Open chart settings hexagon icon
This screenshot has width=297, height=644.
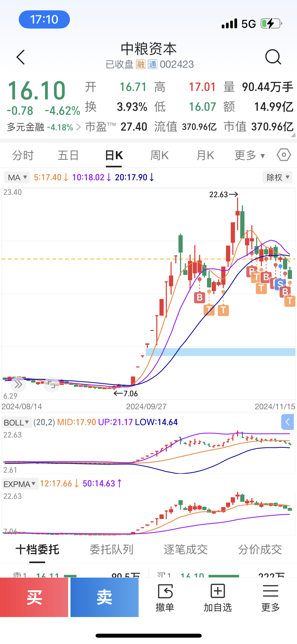pos(284,155)
